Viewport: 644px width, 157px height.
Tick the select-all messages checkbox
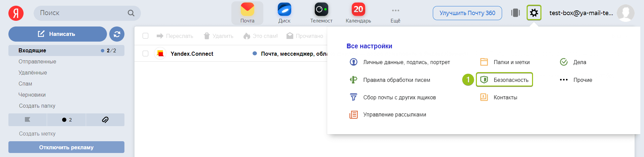(x=145, y=36)
